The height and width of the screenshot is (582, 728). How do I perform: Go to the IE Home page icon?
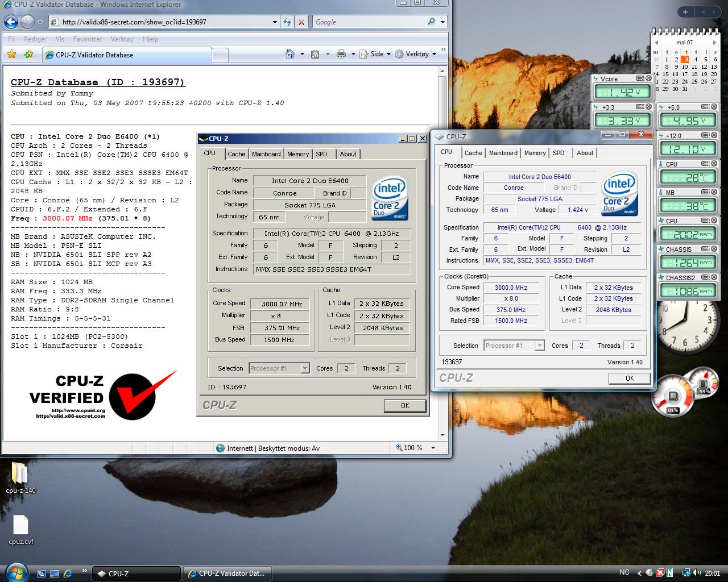(290, 54)
